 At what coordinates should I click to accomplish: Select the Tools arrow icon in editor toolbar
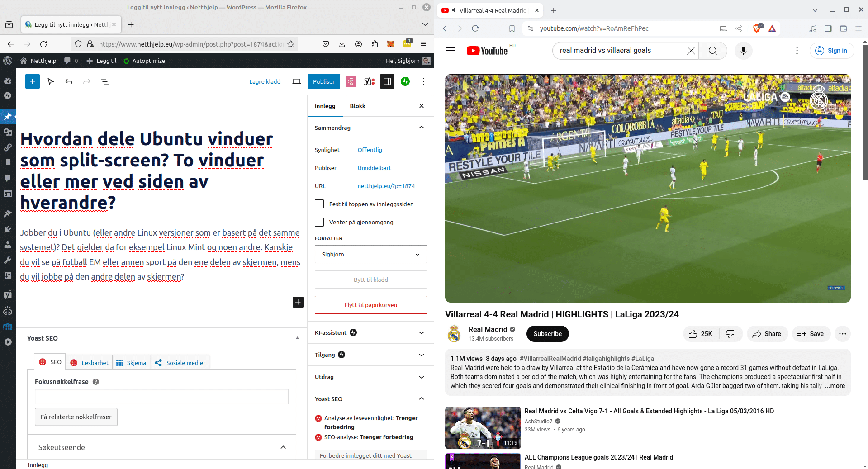51,81
